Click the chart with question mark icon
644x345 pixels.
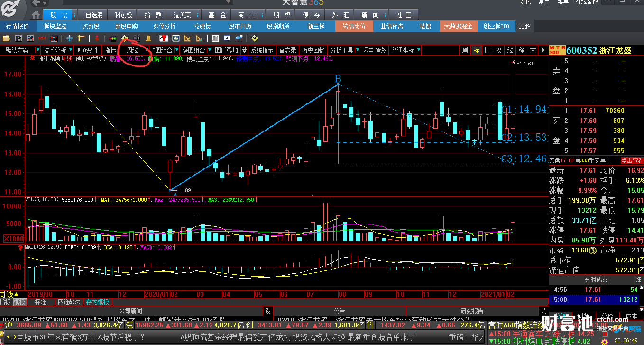164,38
